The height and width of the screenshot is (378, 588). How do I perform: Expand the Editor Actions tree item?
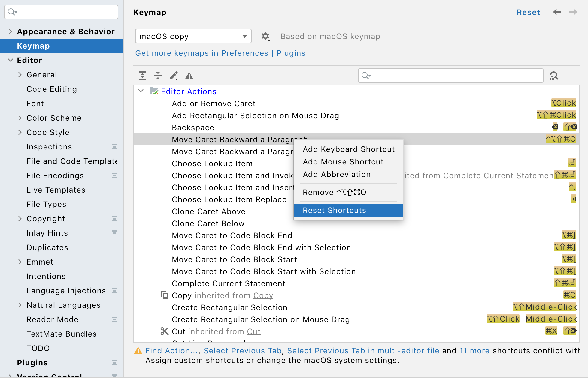[x=142, y=91]
